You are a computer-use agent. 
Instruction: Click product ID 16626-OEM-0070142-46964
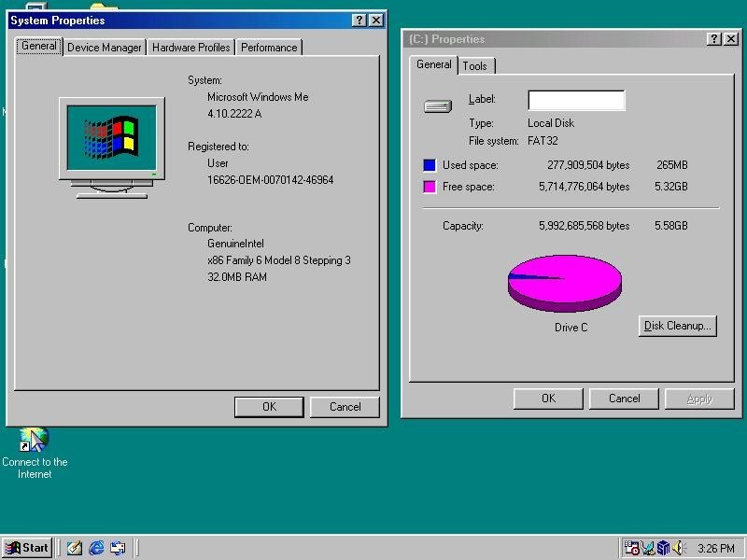(270, 180)
